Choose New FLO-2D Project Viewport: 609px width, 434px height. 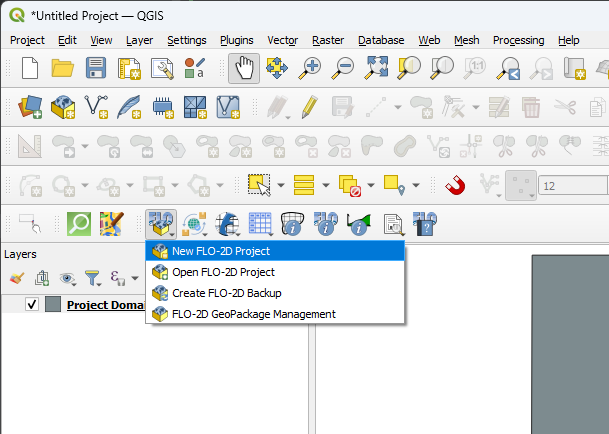click(220, 251)
